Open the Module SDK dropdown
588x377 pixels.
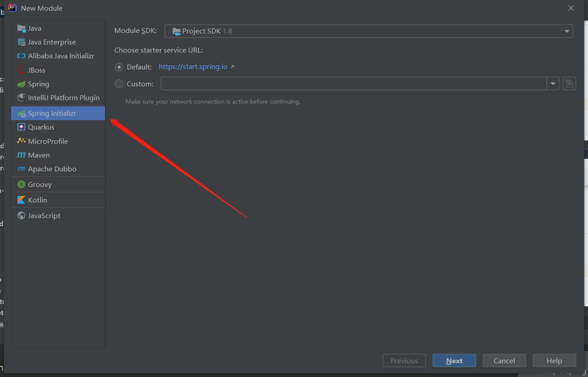point(369,31)
